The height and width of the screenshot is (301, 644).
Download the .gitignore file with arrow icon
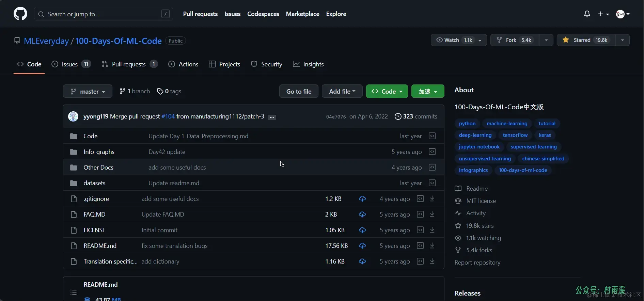432,199
